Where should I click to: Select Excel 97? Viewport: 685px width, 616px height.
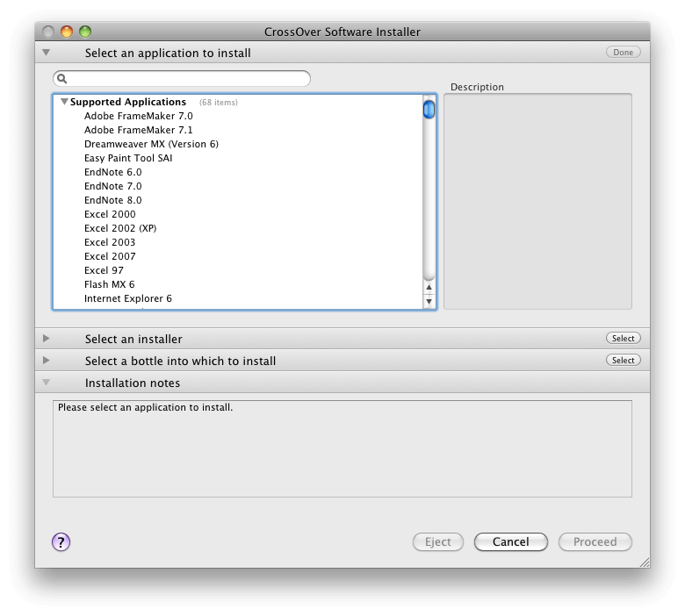(x=104, y=270)
